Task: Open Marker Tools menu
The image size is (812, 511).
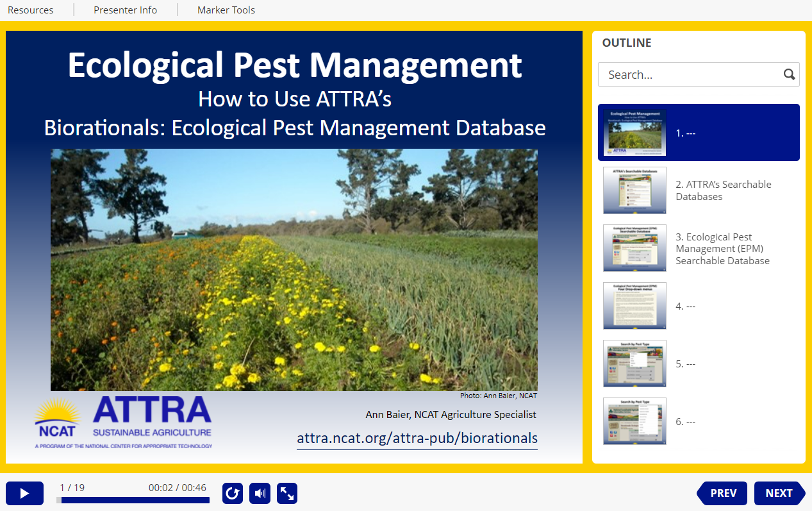Action: [226, 10]
